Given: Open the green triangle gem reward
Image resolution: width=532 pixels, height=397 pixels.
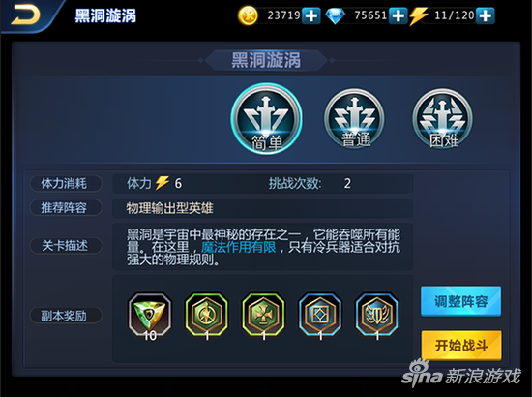Looking at the screenshot, I should pyautogui.click(x=150, y=315).
